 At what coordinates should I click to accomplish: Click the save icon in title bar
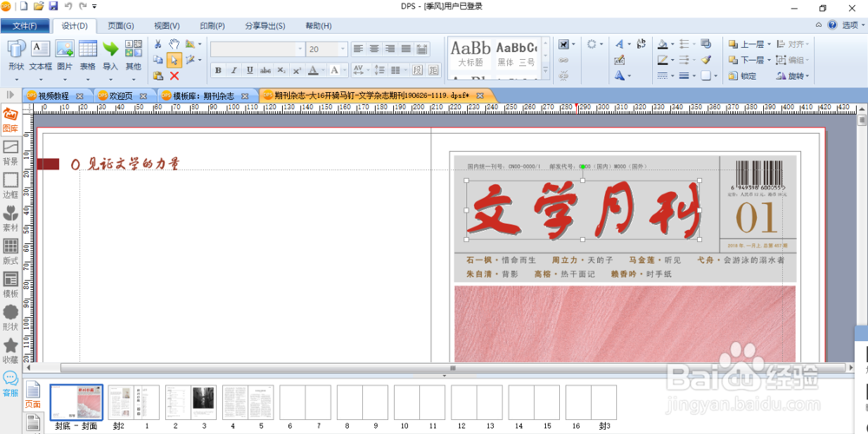click(54, 6)
